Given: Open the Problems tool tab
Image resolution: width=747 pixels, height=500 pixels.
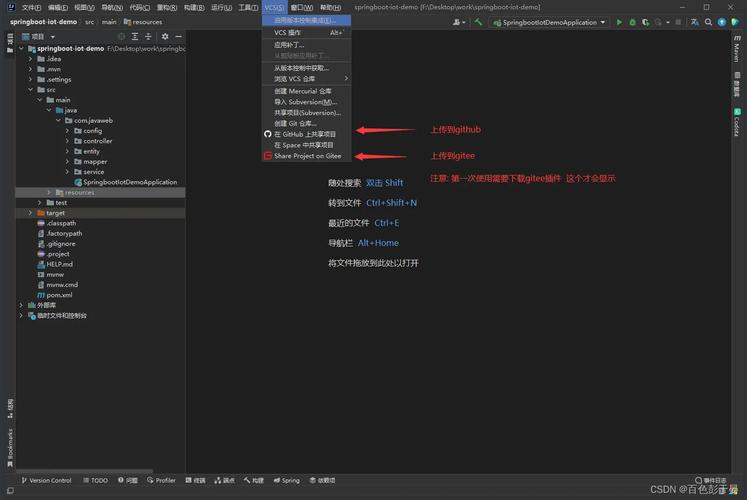Looking at the screenshot, I should point(128,480).
